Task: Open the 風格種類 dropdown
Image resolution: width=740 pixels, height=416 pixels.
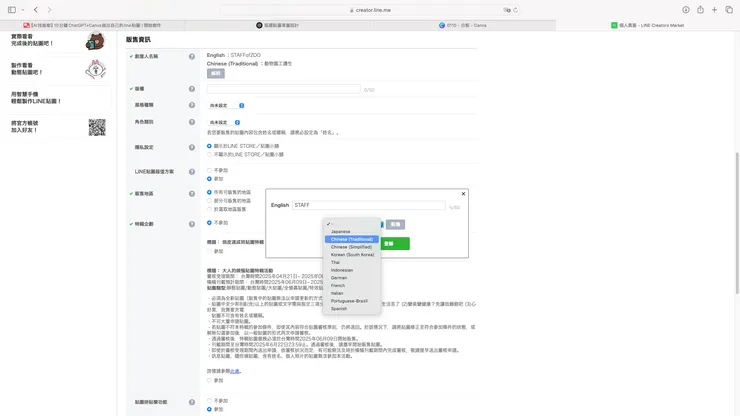Action: (227, 105)
